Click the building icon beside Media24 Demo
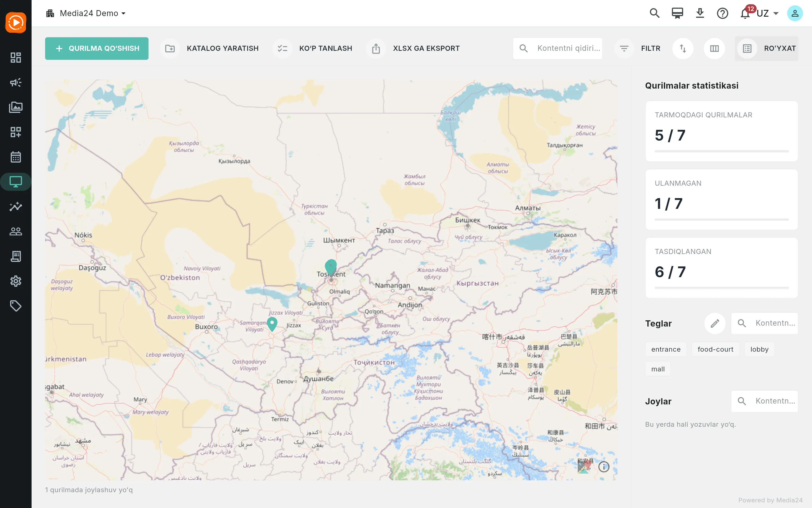812x508 pixels. [50, 14]
